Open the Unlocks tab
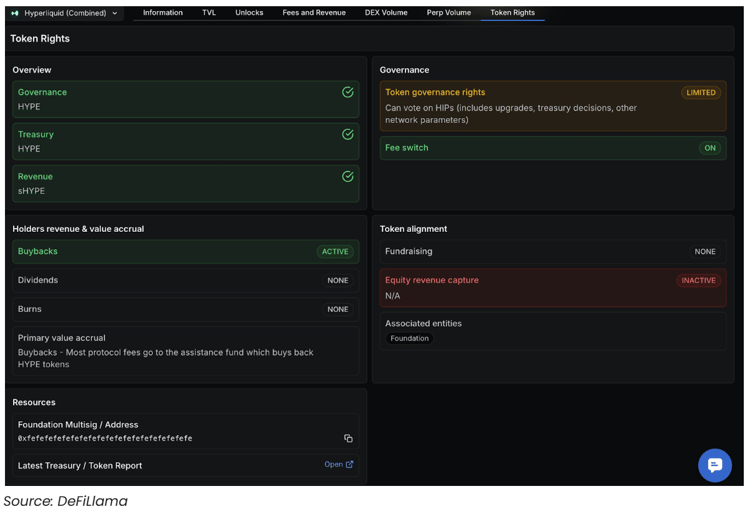 click(249, 12)
